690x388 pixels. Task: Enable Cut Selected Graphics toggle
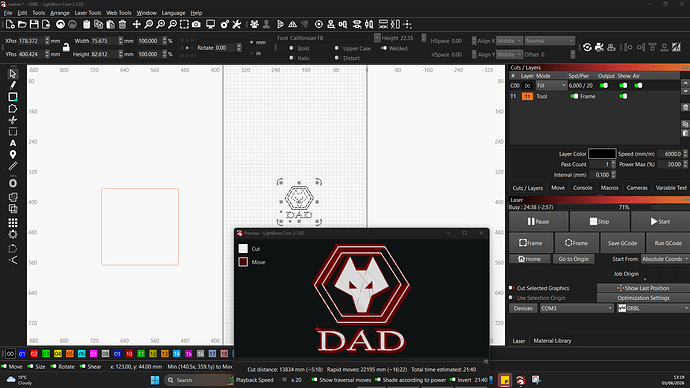pyautogui.click(x=511, y=288)
